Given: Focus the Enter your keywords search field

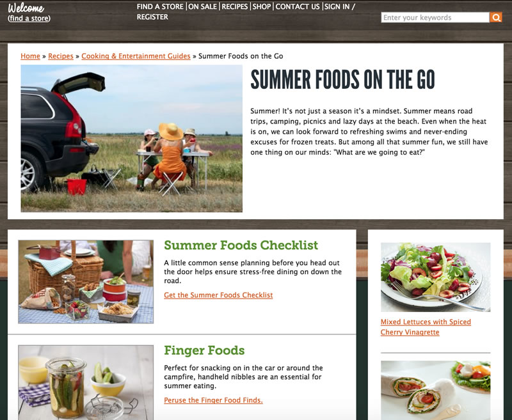Looking at the screenshot, I should (x=435, y=17).
